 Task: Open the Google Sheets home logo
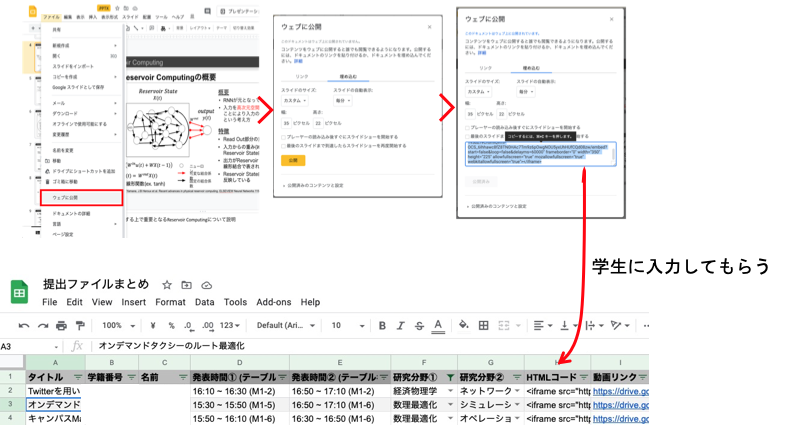(x=19, y=292)
